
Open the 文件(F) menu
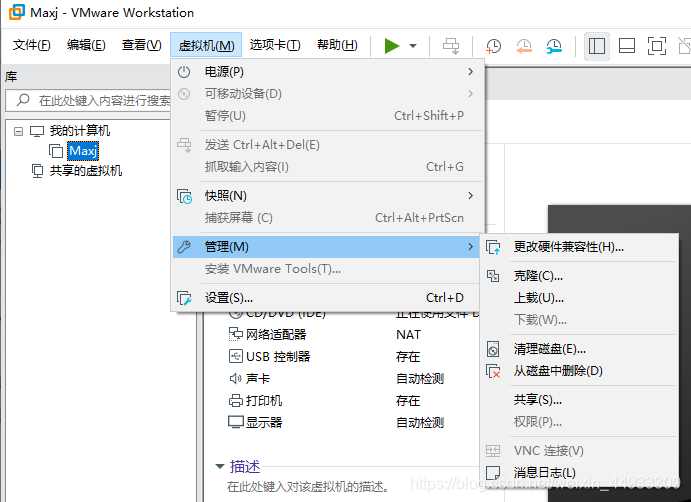coord(32,45)
